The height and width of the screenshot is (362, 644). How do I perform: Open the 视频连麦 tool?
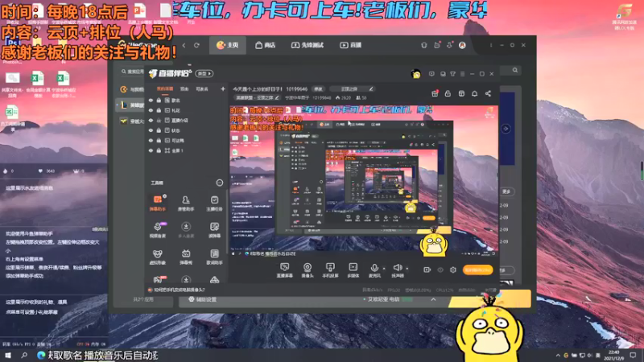tap(157, 230)
